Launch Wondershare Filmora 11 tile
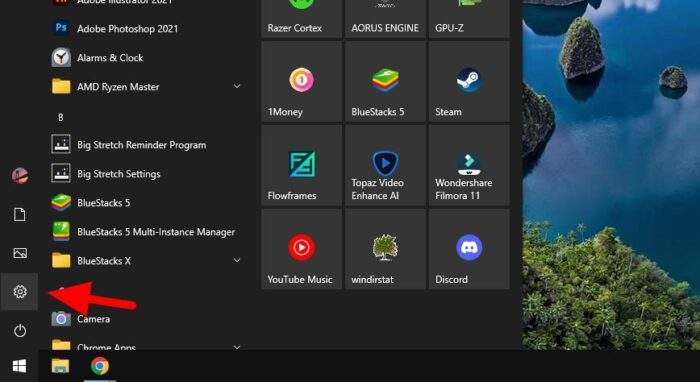This screenshot has width=700, height=382. tap(469, 166)
